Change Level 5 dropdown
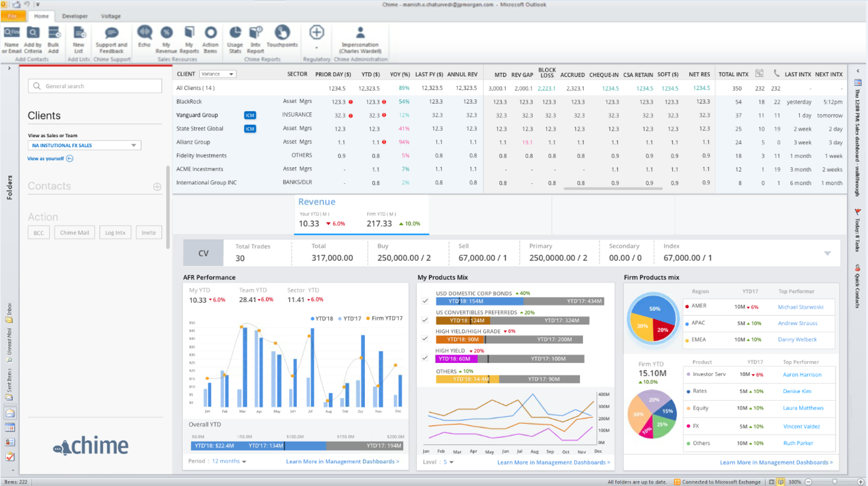Image resolution: width=868 pixels, height=486 pixels. (449, 462)
